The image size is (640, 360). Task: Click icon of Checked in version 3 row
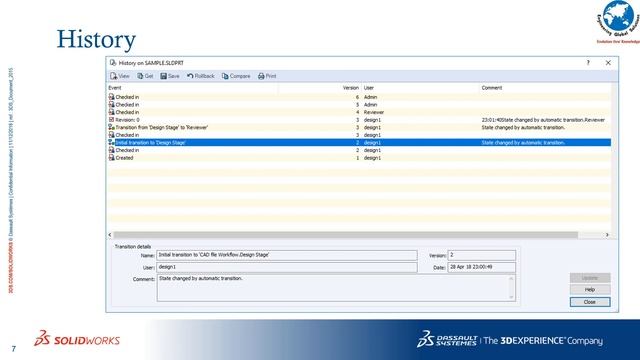(111, 135)
